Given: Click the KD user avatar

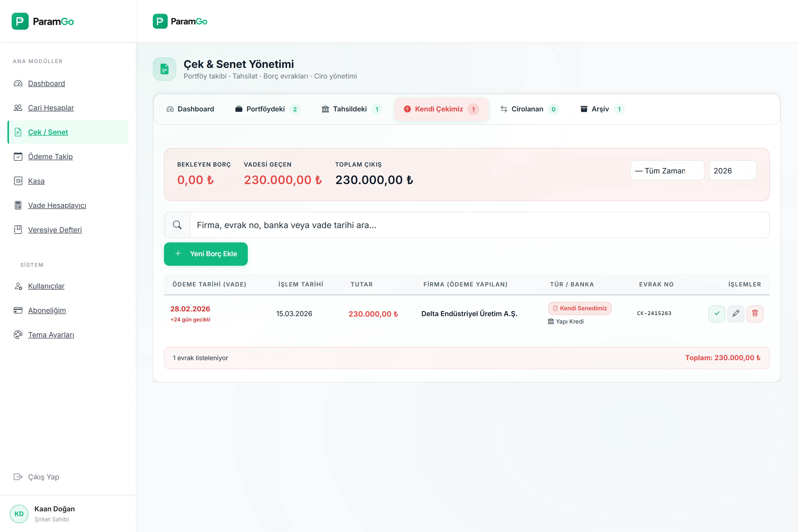Looking at the screenshot, I should (19, 514).
